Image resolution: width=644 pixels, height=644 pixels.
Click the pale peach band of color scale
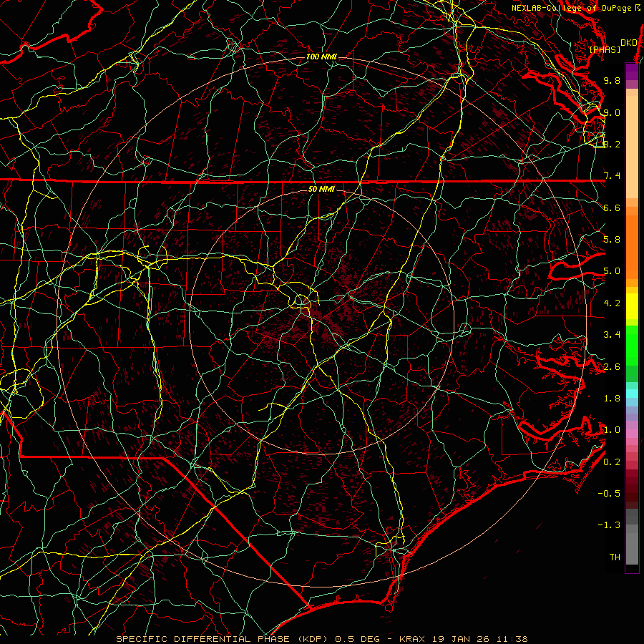632,147
